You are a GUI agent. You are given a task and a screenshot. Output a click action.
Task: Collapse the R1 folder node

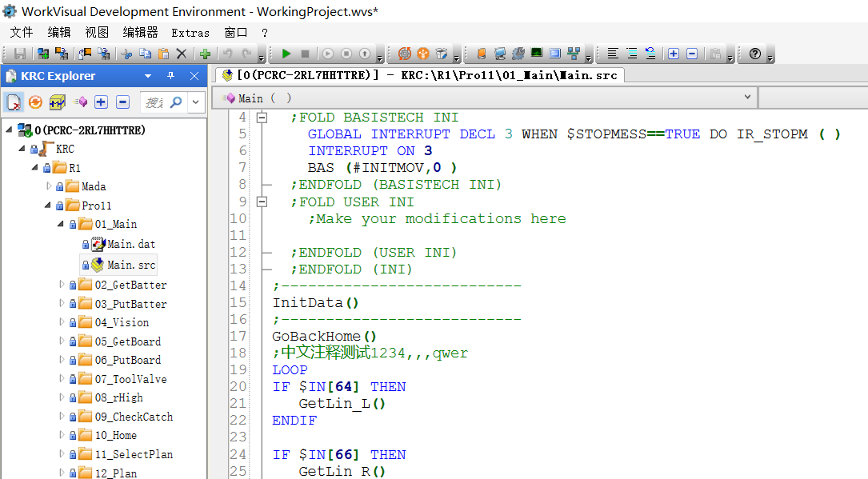34,167
